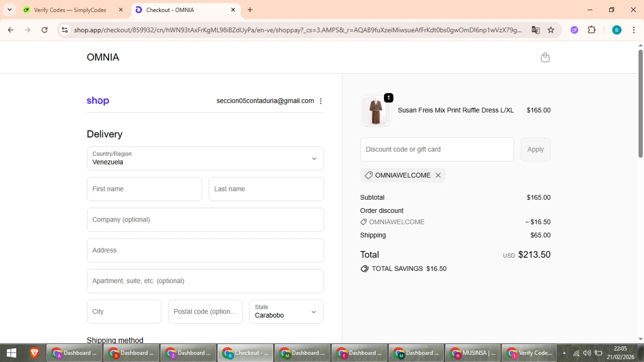The height and width of the screenshot is (362, 644).
Task: Focus the First name field
Action: point(144,189)
